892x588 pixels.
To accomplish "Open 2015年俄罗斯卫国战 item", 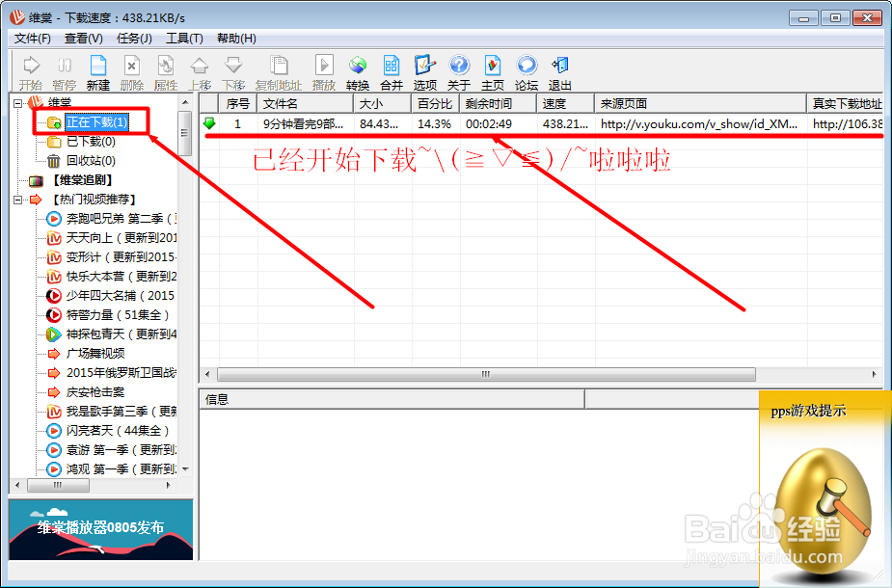I will (x=122, y=373).
